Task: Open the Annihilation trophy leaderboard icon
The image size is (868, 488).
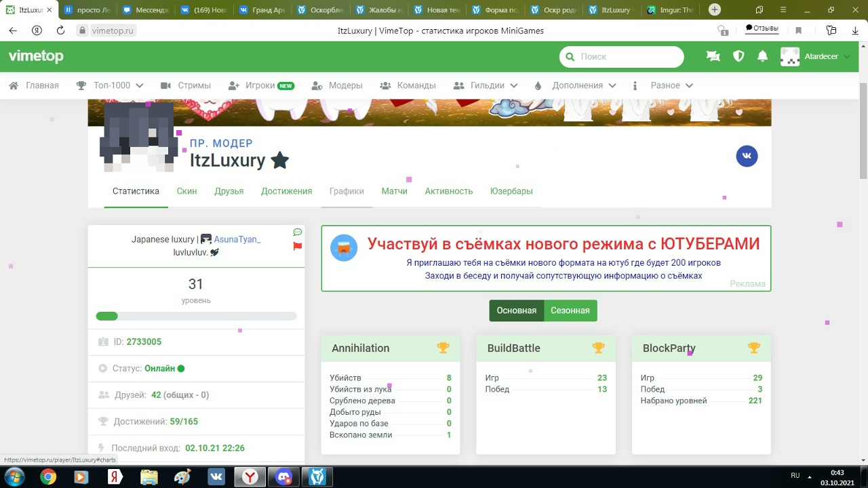Action: pyautogui.click(x=443, y=348)
